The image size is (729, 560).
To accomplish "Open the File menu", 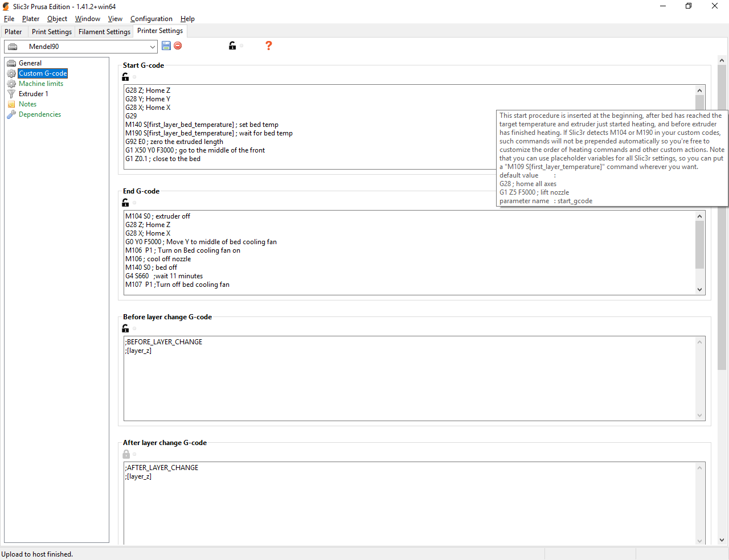I will tap(9, 19).
